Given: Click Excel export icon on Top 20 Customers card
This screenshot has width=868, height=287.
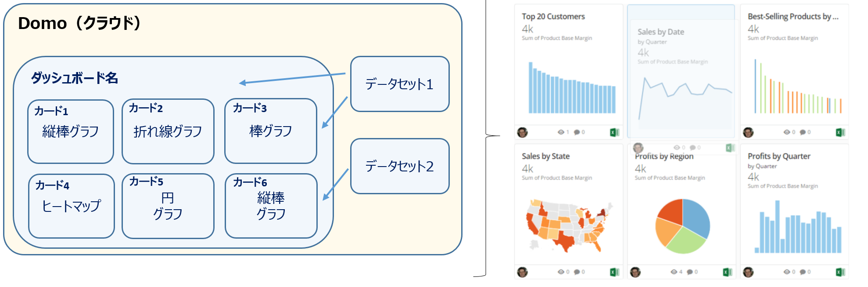Looking at the screenshot, I should (x=614, y=132).
